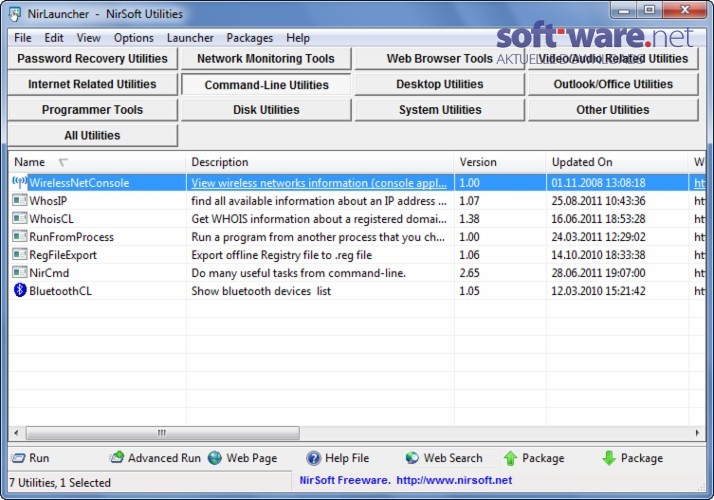
Task: Show the All Utilities group
Action: tap(92, 135)
